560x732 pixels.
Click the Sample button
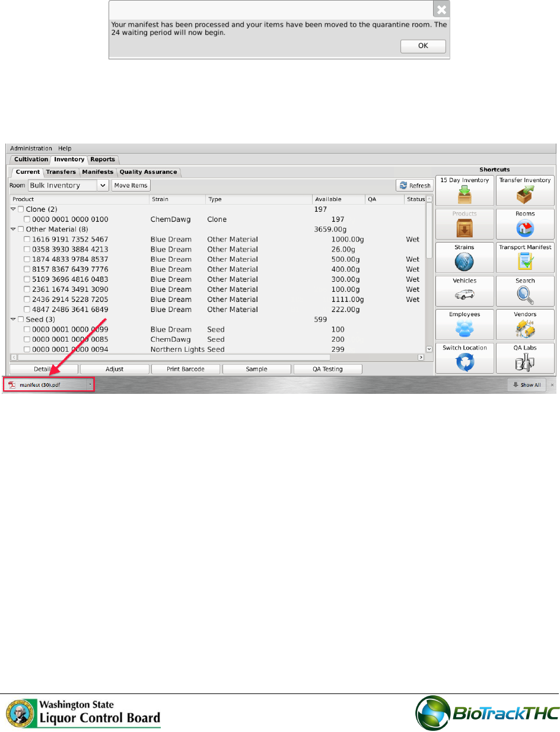point(256,369)
